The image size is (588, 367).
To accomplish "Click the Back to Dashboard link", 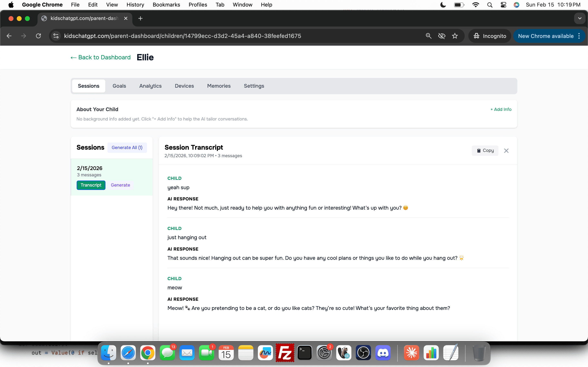I will [x=101, y=57].
